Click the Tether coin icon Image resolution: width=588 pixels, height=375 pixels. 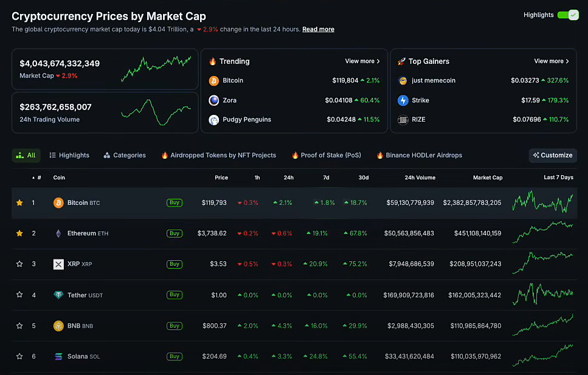(x=58, y=295)
